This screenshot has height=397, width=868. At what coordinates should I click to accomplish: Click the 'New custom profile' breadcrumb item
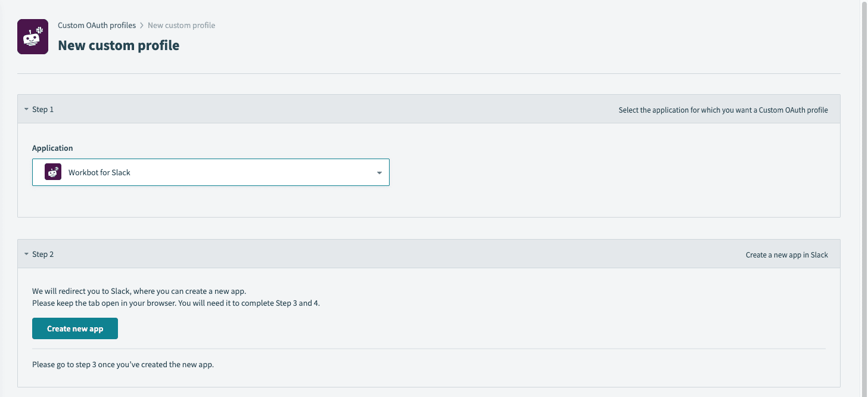click(x=181, y=26)
